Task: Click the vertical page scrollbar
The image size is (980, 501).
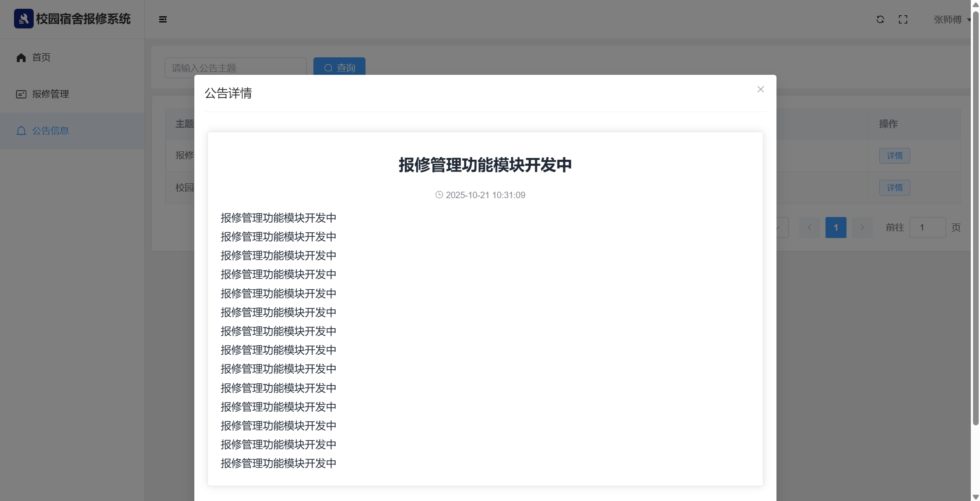Action: coord(975,219)
